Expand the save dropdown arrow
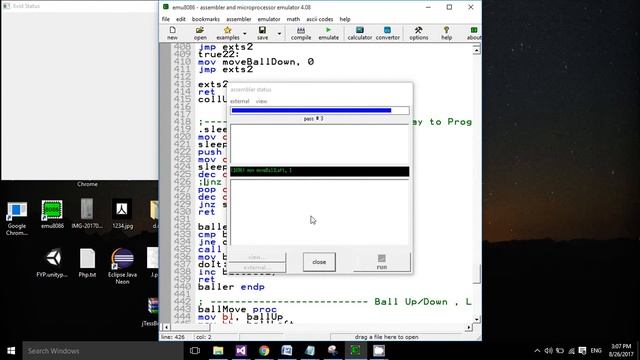 [x=279, y=33]
